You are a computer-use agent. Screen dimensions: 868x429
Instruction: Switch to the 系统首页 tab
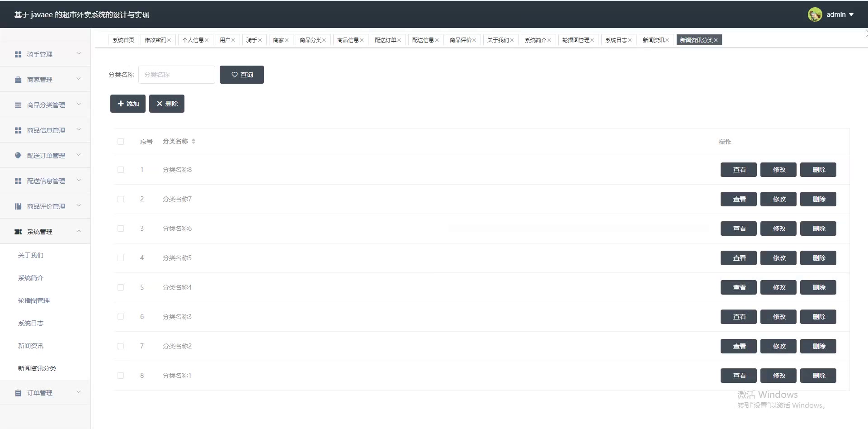click(x=123, y=40)
